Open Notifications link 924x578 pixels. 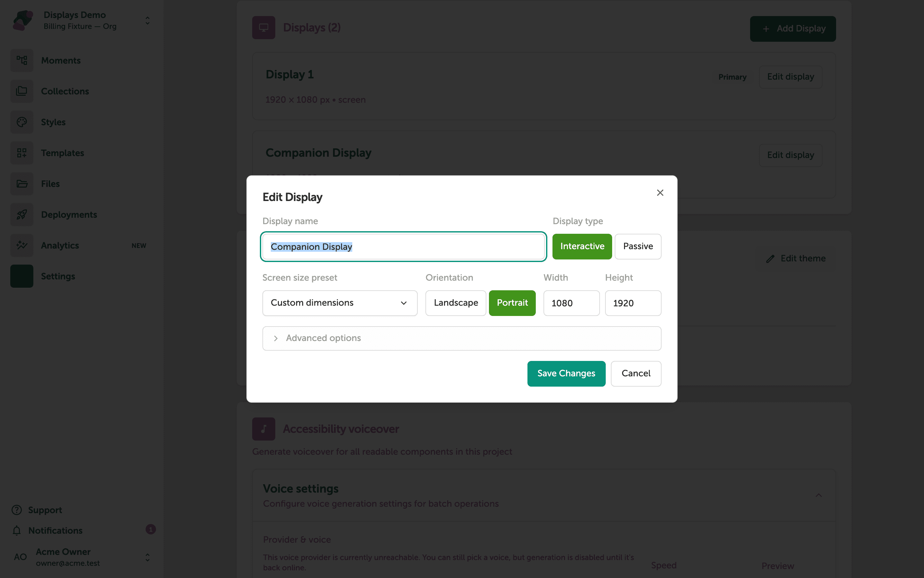(x=56, y=530)
